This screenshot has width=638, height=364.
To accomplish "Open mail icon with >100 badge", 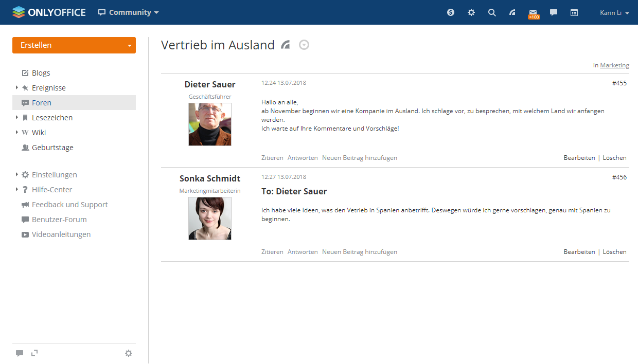I will [x=533, y=13].
